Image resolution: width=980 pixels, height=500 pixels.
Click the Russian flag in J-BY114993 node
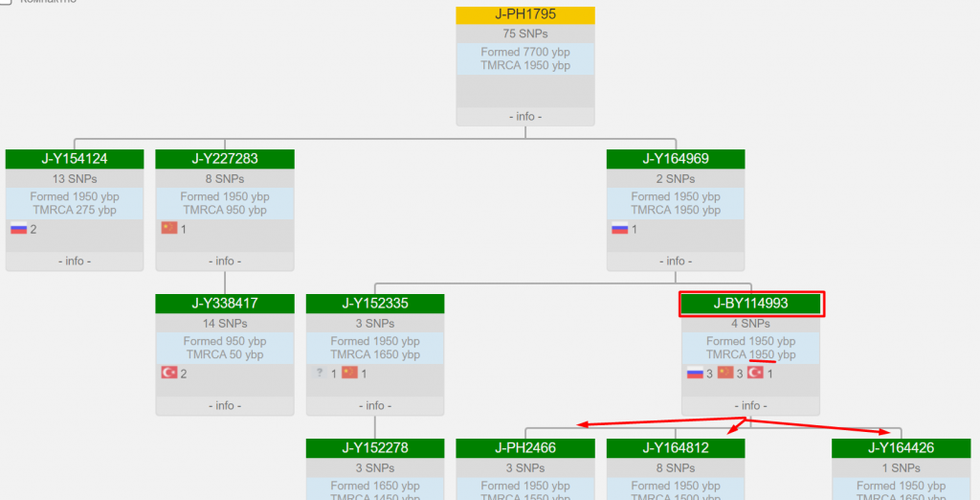pos(695,374)
